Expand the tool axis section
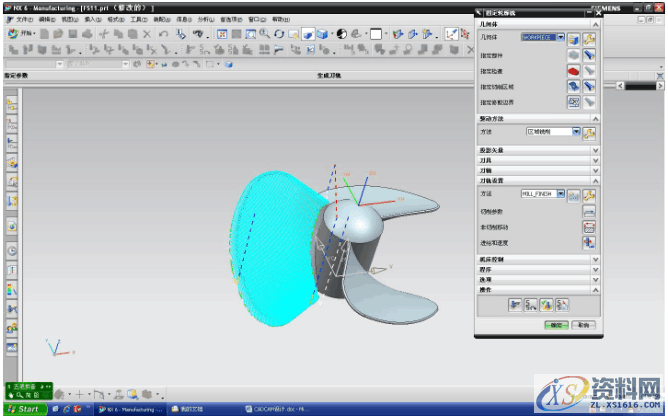 point(596,171)
